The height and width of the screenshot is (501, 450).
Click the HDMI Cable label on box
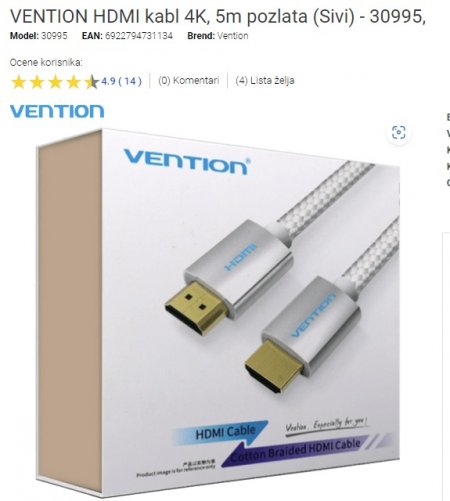(225, 433)
